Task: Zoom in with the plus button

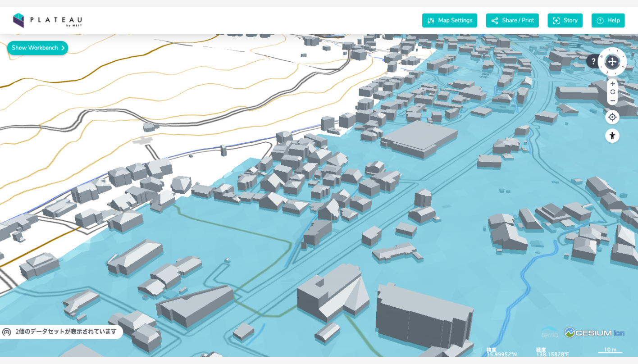Action: coord(612,84)
